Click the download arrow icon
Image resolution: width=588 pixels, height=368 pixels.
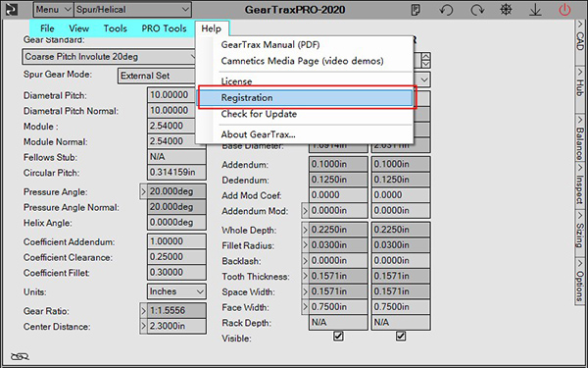(535, 10)
